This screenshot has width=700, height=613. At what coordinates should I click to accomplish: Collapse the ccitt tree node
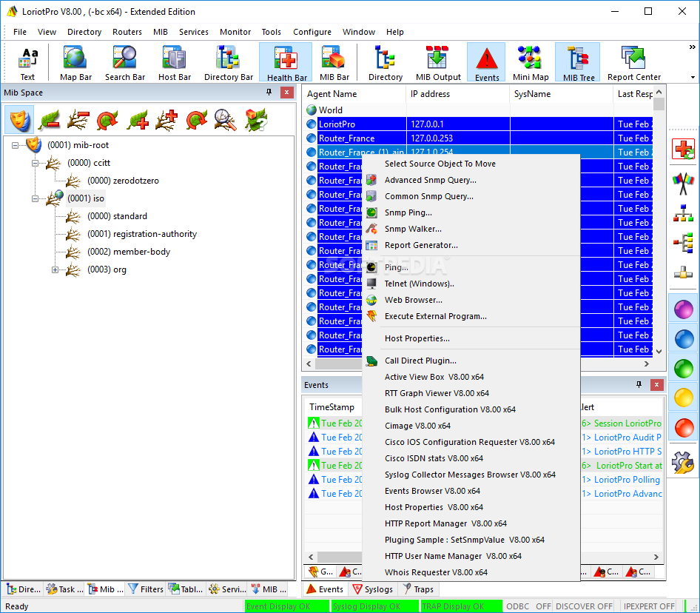click(x=35, y=163)
